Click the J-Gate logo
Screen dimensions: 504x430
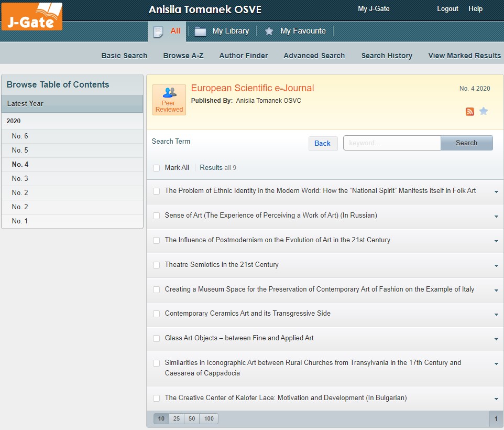32,17
